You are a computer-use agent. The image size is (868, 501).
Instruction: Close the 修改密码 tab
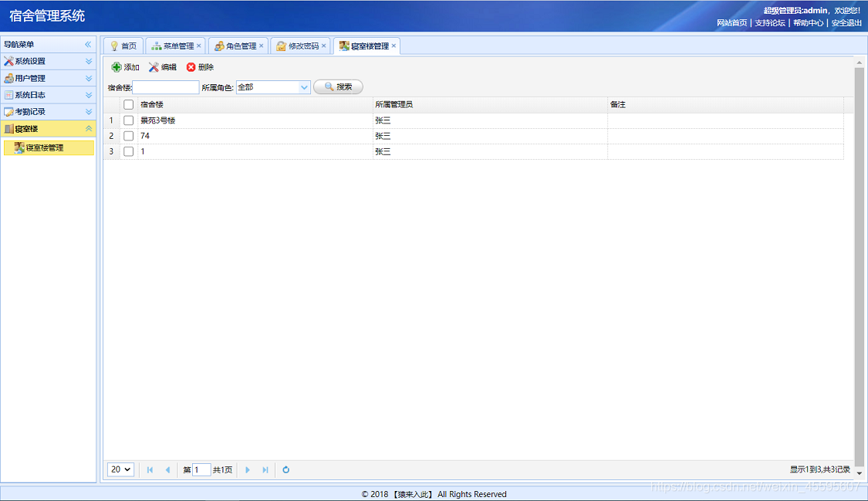point(324,46)
